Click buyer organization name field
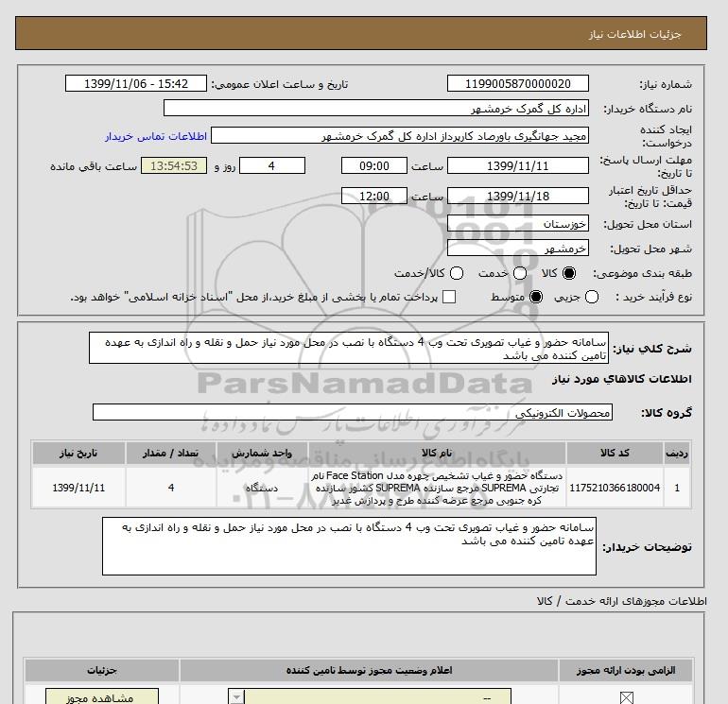Screen dimensions: 728x704 pos(376,109)
